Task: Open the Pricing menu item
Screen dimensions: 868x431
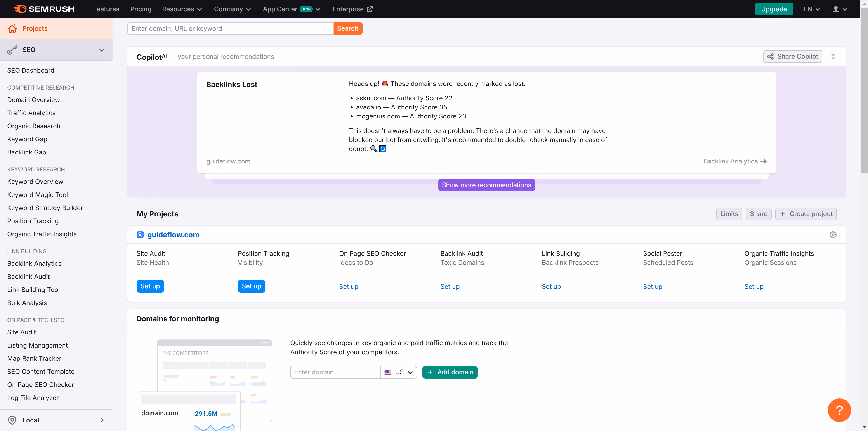Action: click(141, 9)
